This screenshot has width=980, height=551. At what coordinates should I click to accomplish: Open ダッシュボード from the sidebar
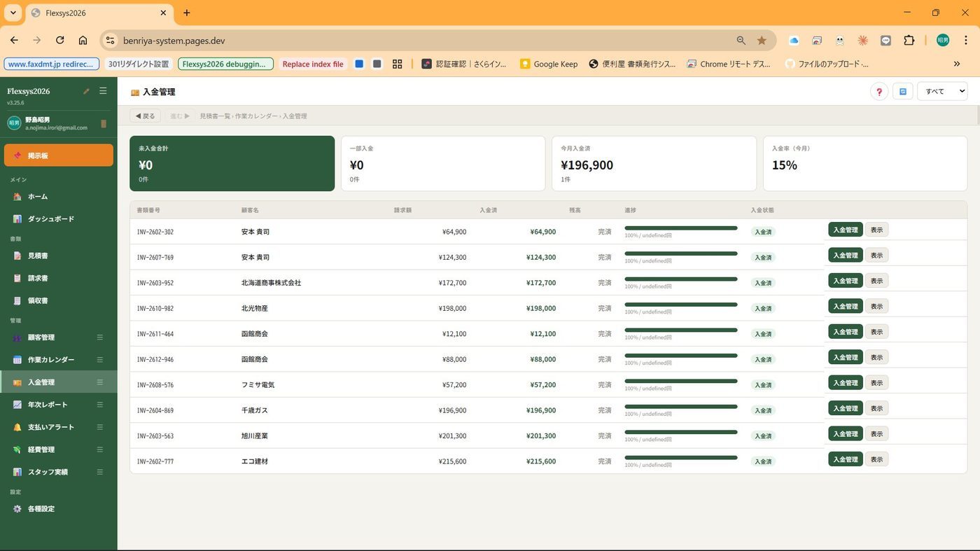point(59,219)
